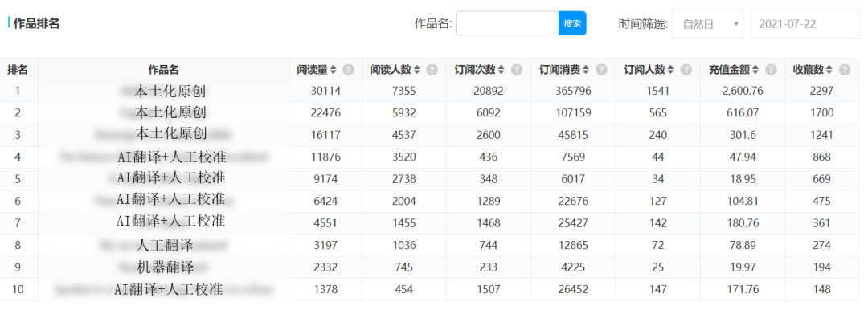Select the rank 10 AI翻译+人工校准 work name
This screenshot has width=868, height=310.
point(168,289)
